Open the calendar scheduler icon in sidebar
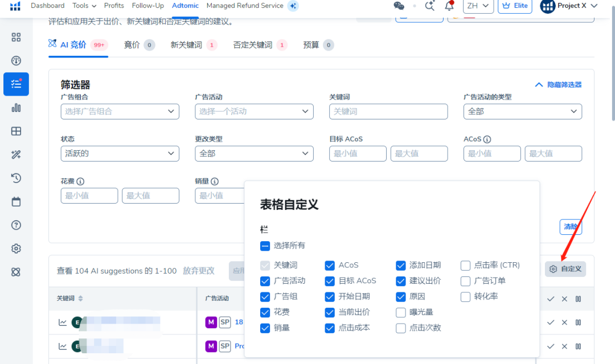Image resolution: width=615 pixels, height=364 pixels. 16,201
